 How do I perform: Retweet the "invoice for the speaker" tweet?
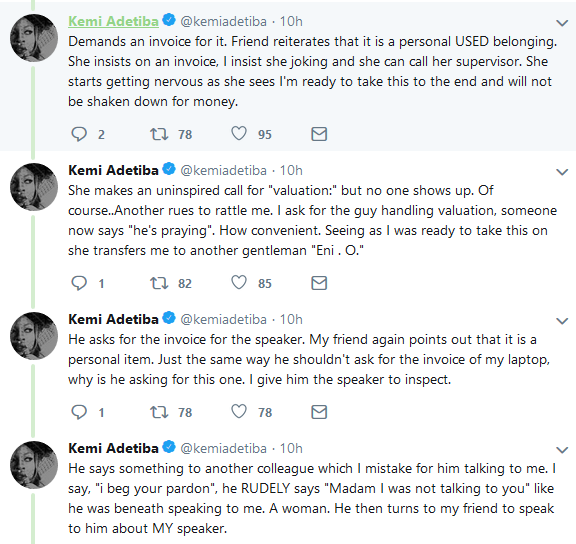point(159,412)
